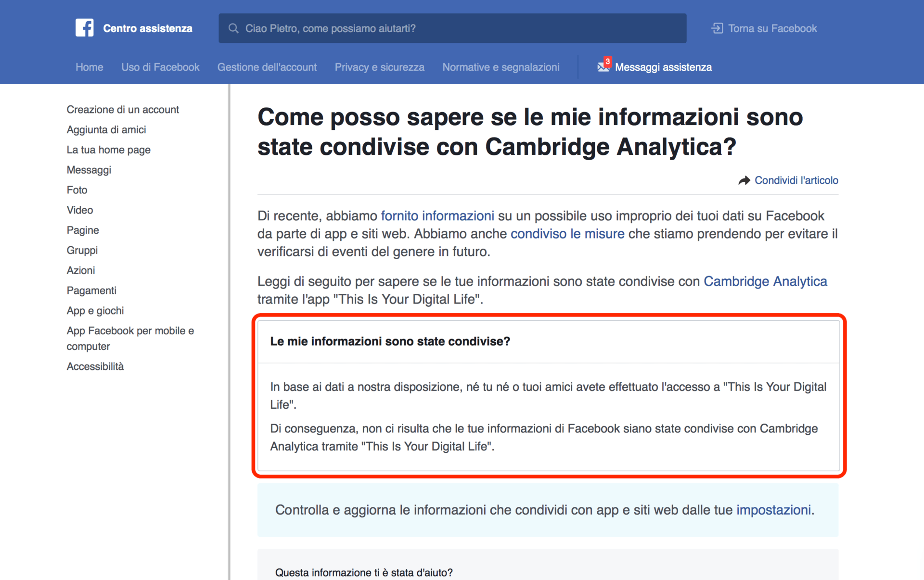Select Aggiunta di amici
924x580 pixels.
106,130
